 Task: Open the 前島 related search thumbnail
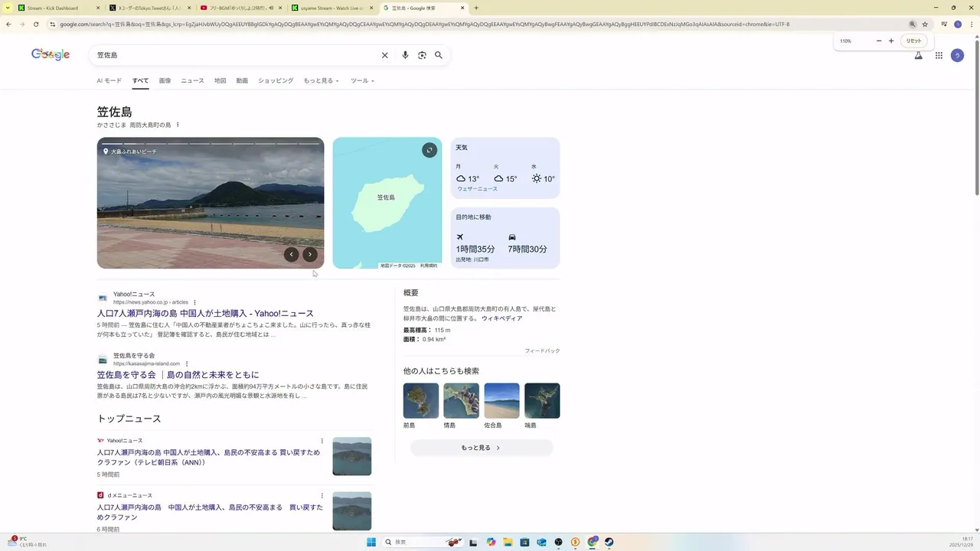point(421,401)
